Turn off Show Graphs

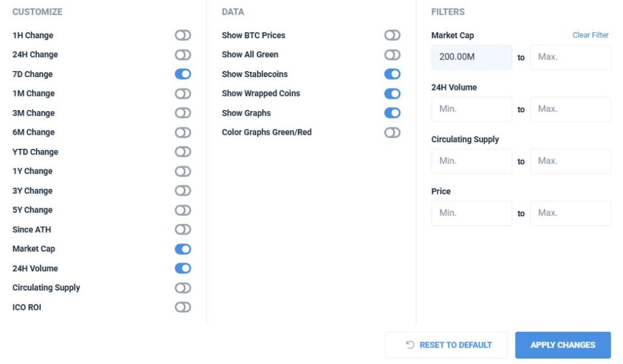pyautogui.click(x=392, y=113)
